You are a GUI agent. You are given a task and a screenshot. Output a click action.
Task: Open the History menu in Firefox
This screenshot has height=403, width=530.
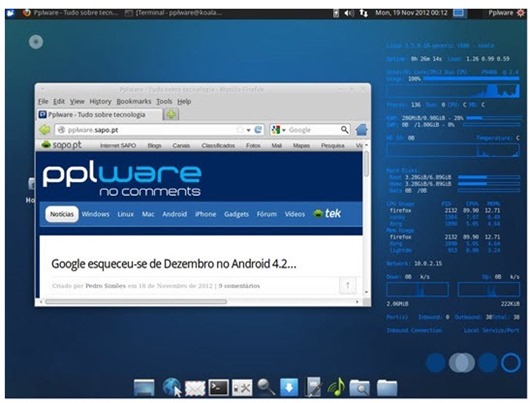[100, 101]
